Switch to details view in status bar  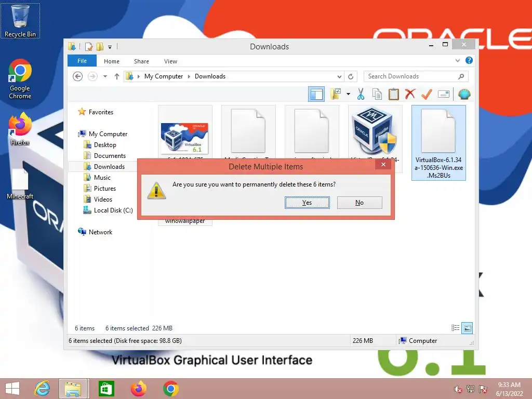455,328
